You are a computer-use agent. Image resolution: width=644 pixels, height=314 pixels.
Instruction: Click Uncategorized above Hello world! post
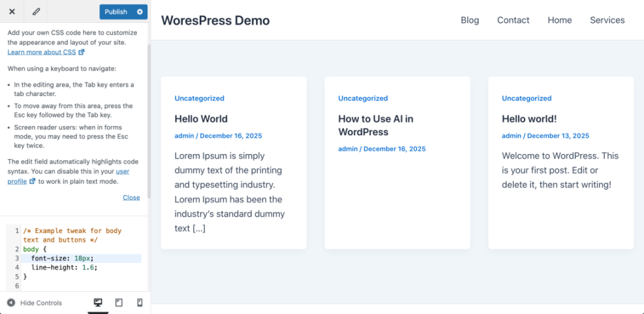point(527,98)
